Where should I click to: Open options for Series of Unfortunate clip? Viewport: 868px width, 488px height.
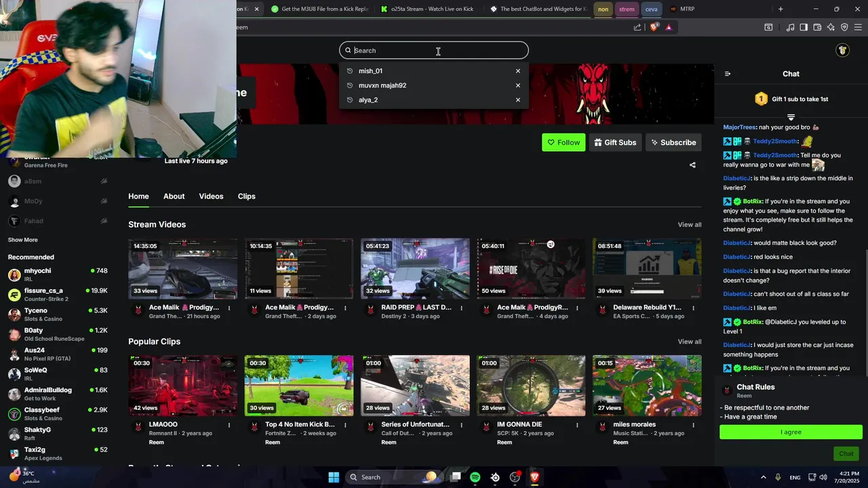461,425
